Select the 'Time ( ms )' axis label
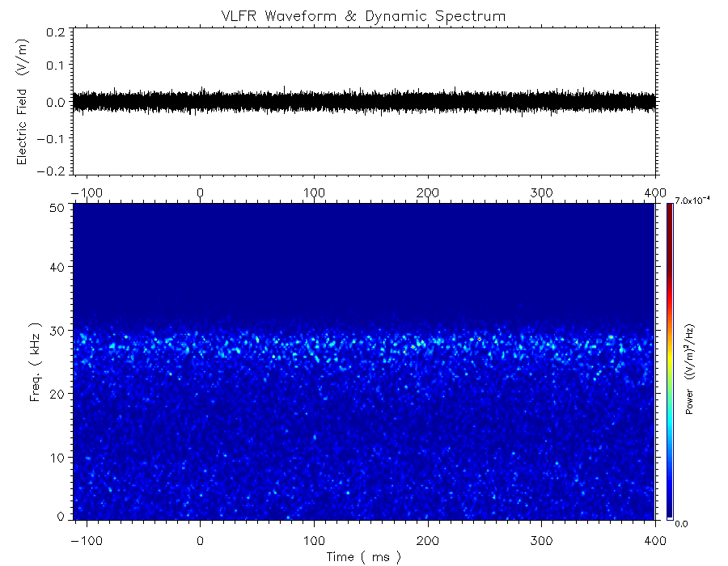 pos(363,556)
